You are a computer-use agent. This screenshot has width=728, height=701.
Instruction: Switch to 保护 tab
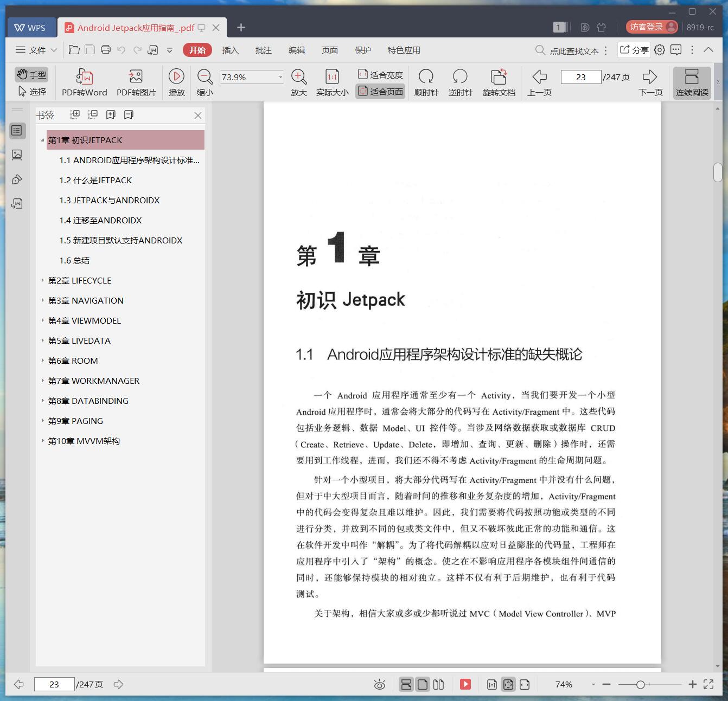click(363, 50)
